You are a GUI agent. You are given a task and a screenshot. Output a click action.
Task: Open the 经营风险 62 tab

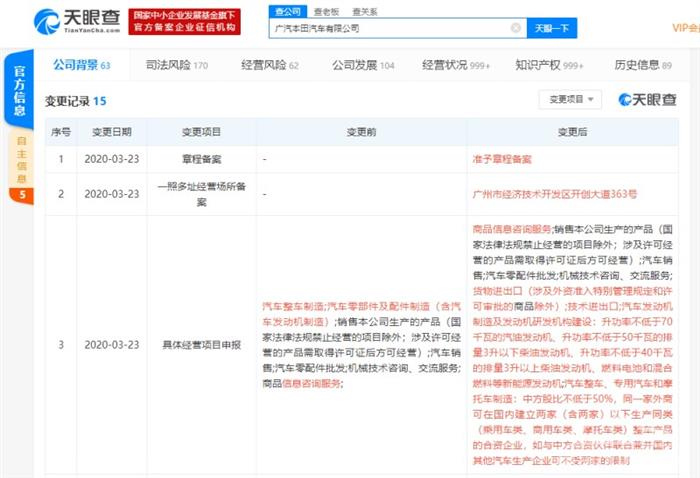(270, 65)
